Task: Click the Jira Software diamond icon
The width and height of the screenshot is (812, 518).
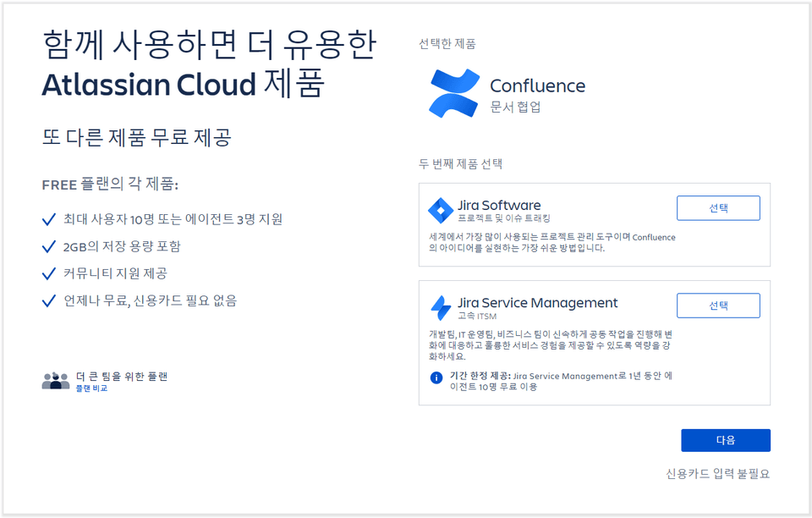Action: 441,210
